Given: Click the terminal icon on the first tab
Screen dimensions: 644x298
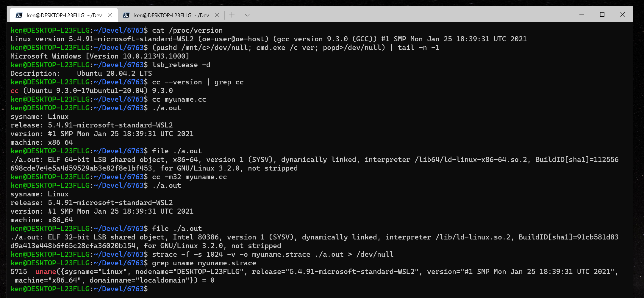Looking at the screenshot, I should [x=19, y=15].
